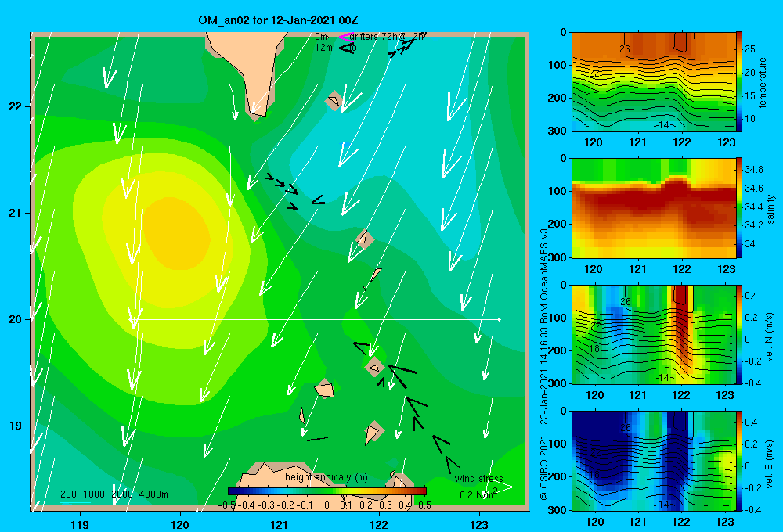
Task: Click the temperature color bar
Action: point(739,82)
